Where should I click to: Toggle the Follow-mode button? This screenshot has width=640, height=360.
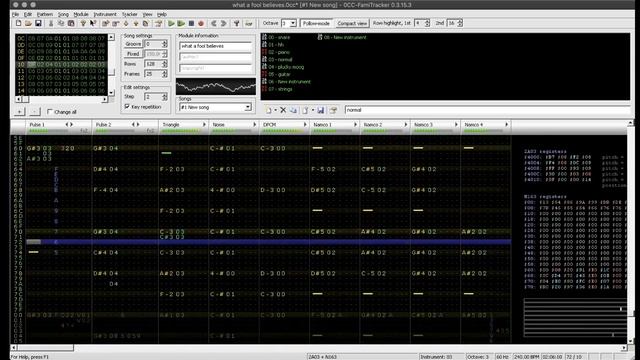click(x=316, y=23)
